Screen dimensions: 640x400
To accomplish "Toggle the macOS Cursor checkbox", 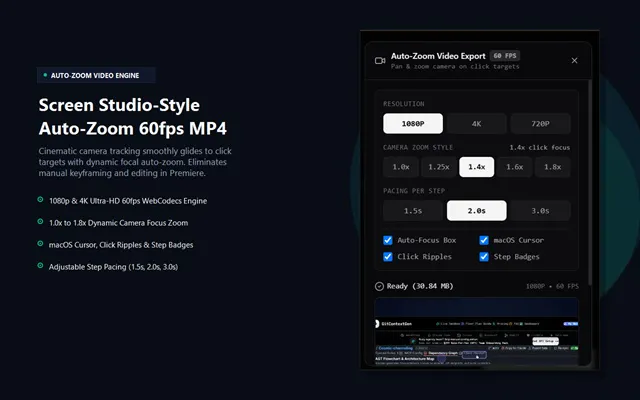I will click(x=484, y=240).
